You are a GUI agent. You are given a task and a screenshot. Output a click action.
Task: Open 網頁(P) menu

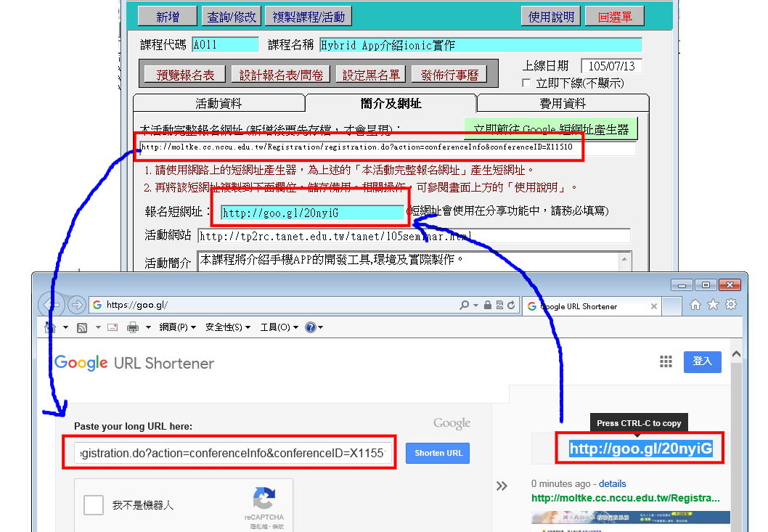pyautogui.click(x=177, y=327)
